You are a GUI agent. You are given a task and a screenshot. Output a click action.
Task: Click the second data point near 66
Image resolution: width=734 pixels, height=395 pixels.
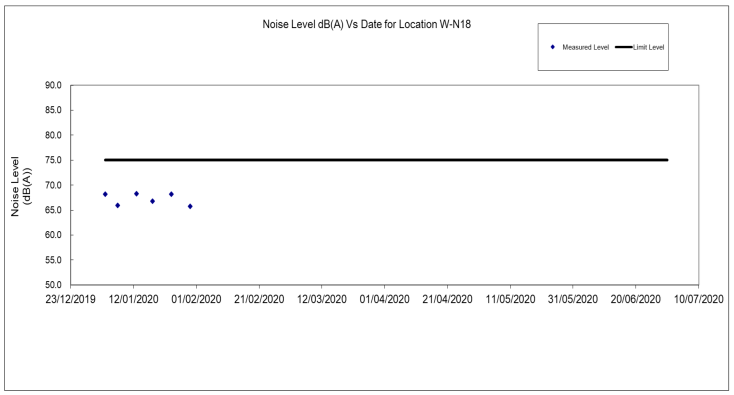(x=117, y=205)
